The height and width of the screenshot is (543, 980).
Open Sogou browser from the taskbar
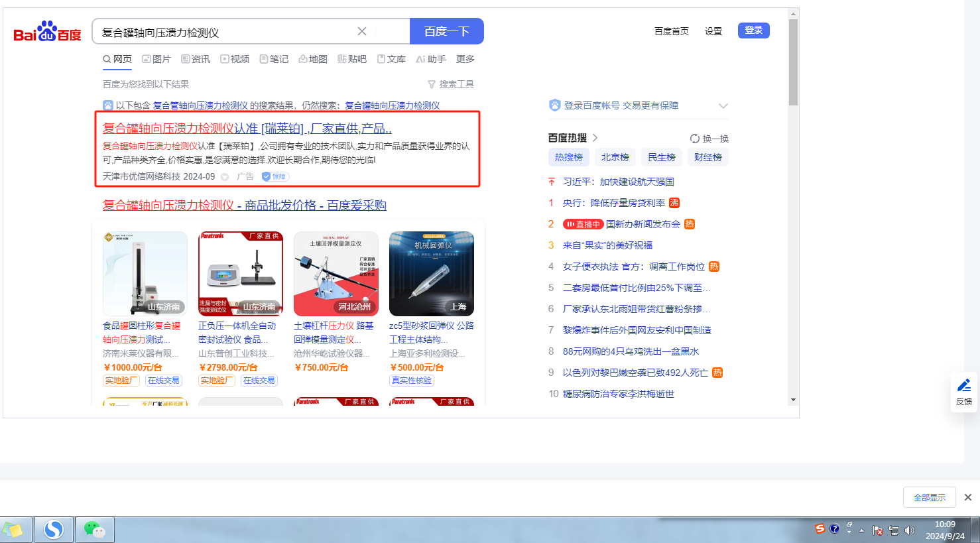pyautogui.click(x=54, y=530)
